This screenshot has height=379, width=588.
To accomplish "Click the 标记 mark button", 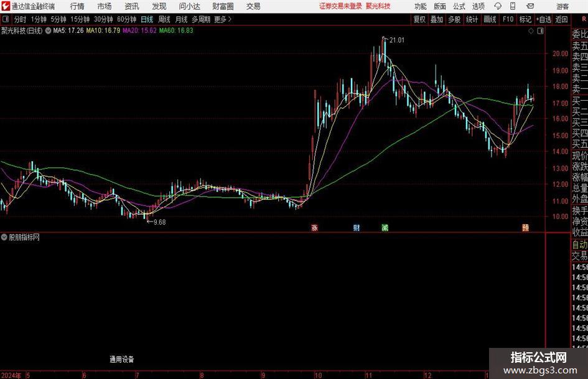I will [525, 19].
